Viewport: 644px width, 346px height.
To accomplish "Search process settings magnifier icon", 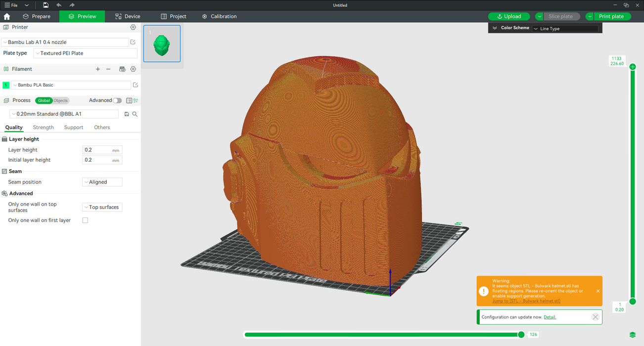I will [x=135, y=114].
